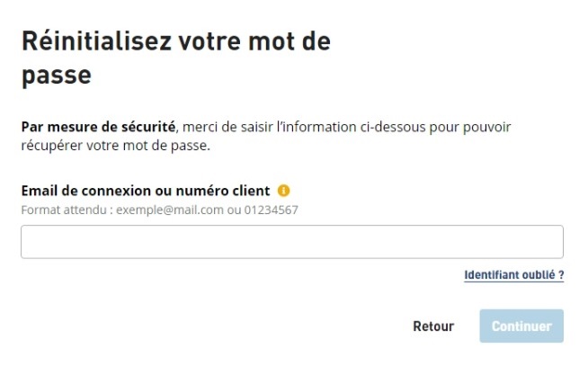This screenshot has height=366, width=588.
Task: Click the word "passe" in the heading
Action: pos(56,76)
